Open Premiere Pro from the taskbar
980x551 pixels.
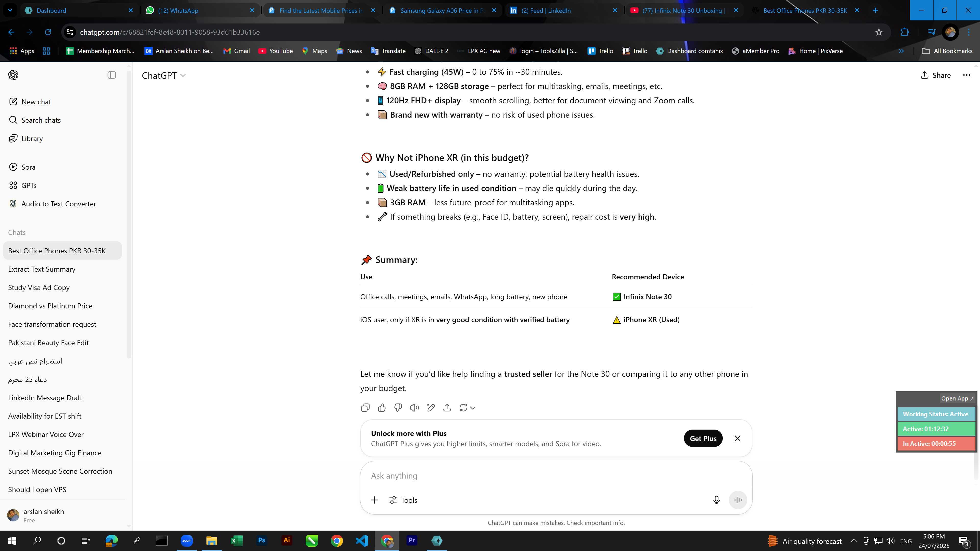pos(412,541)
